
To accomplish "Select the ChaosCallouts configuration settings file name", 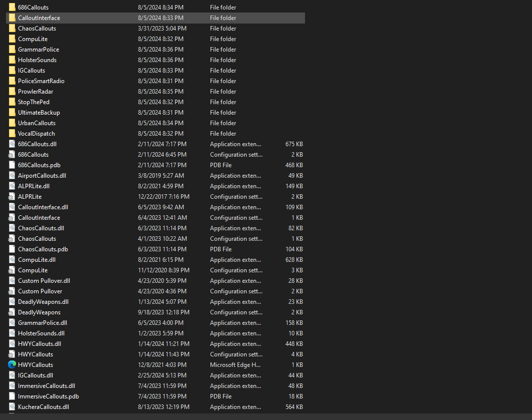I will coord(37,239).
